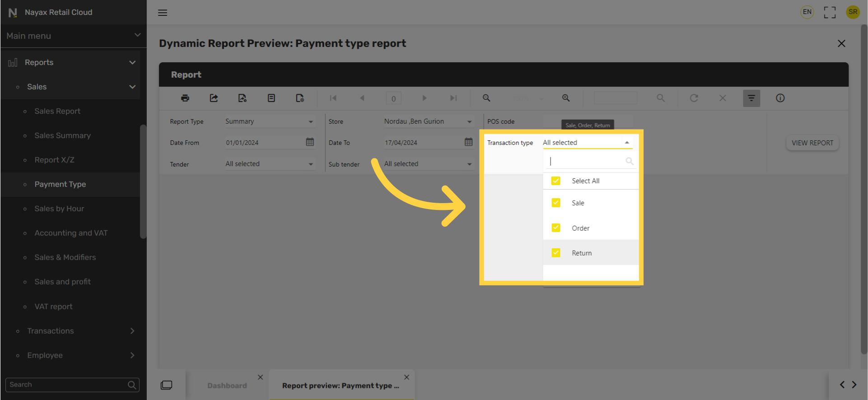Switch to the Dashboard tab
Image resolution: width=868 pixels, height=400 pixels.
pyautogui.click(x=227, y=386)
